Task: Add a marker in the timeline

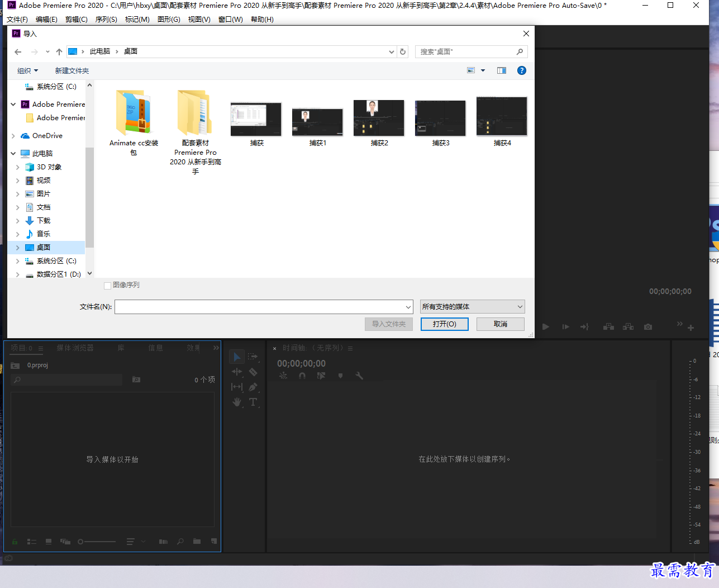Action: (340, 376)
